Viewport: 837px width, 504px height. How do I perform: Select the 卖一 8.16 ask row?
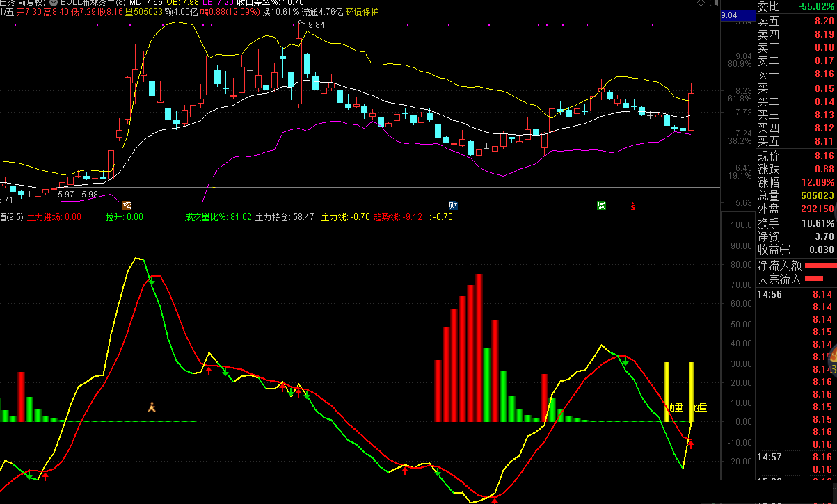tap(796, 74)
